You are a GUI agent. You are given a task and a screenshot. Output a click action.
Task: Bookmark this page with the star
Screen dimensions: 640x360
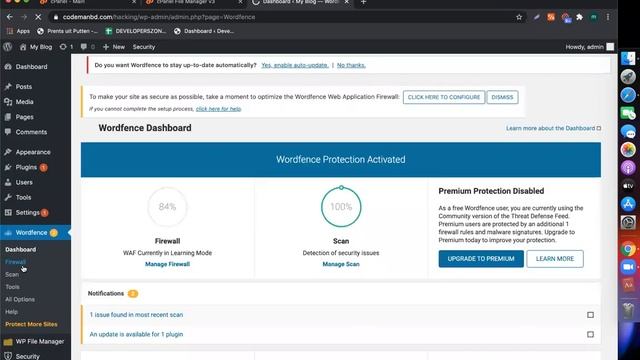[x=519, y=17]
